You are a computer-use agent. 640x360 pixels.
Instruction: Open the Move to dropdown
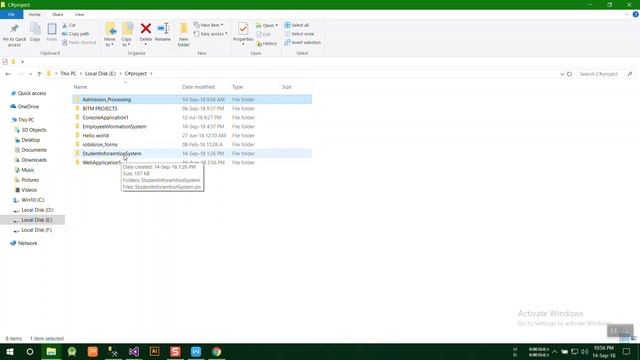pyautogui.click(x=110, y=35)
